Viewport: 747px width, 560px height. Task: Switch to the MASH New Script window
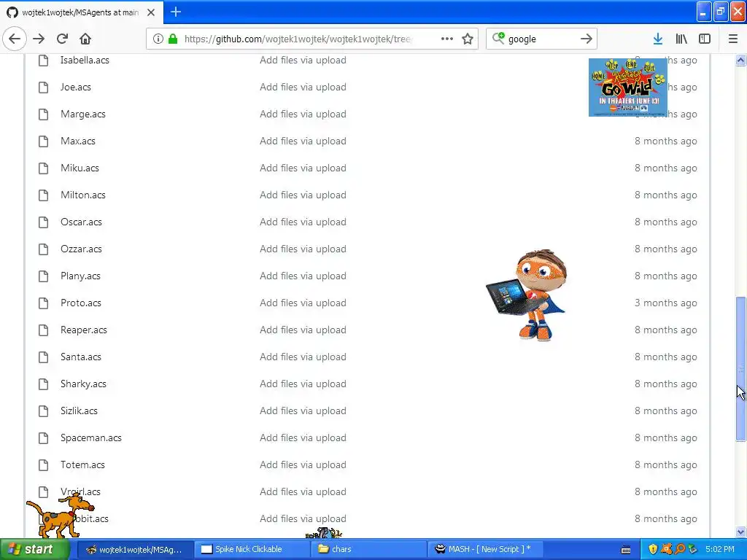point(485,550)
